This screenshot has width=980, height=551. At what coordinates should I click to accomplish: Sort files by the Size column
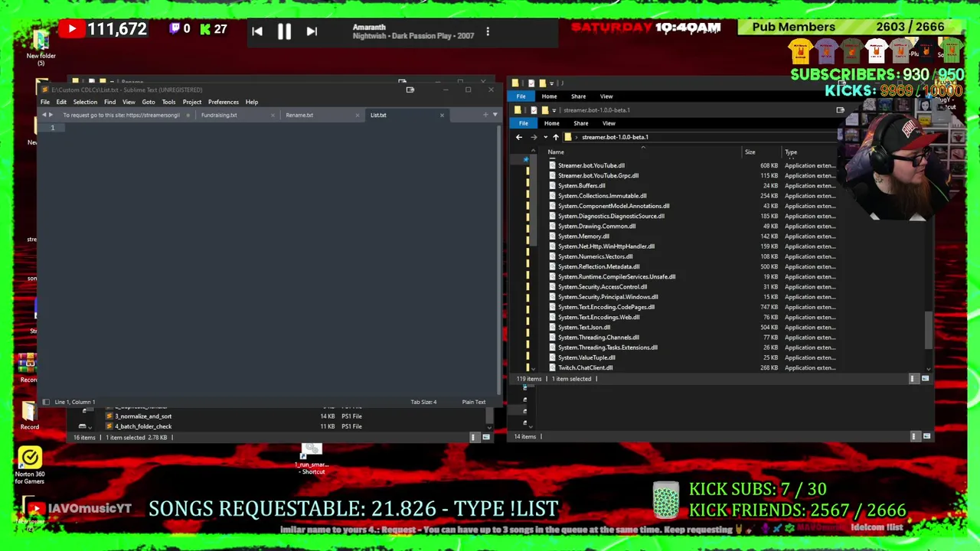[x=750, y=152]
